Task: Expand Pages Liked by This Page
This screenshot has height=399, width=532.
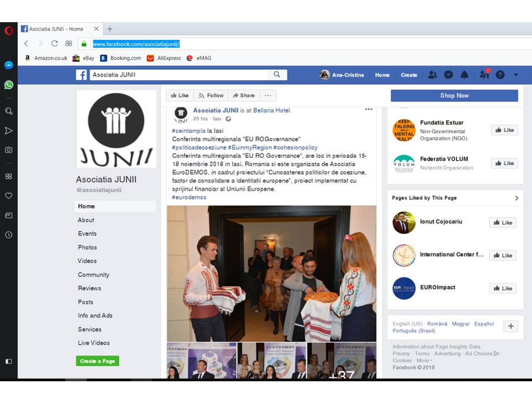Action: pos(516,198)
